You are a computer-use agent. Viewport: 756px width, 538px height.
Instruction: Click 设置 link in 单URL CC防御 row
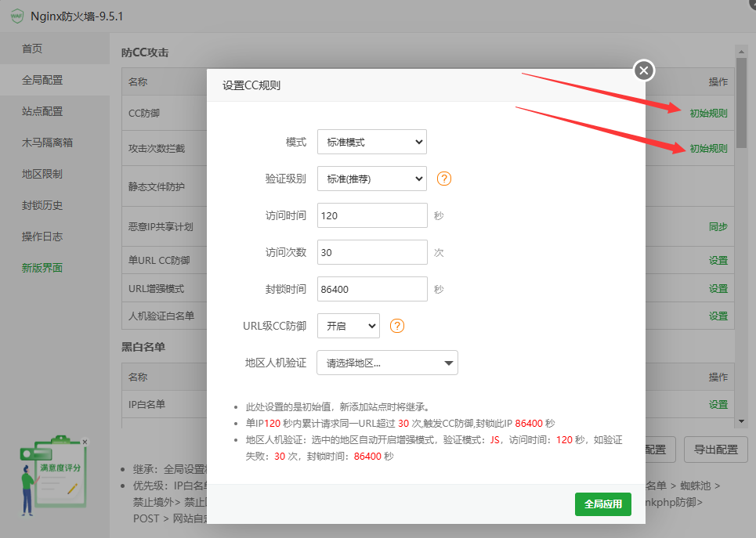point(718,260)
